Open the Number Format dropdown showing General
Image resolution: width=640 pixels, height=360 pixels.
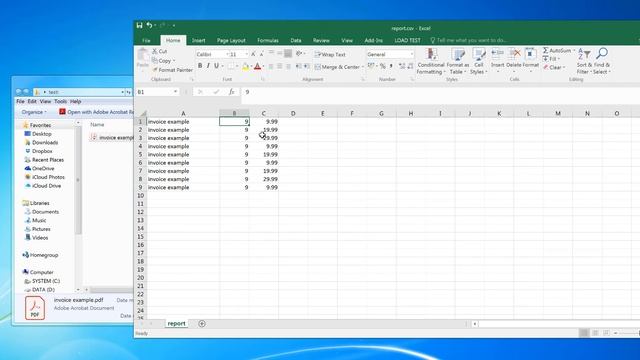coord(411,54)
